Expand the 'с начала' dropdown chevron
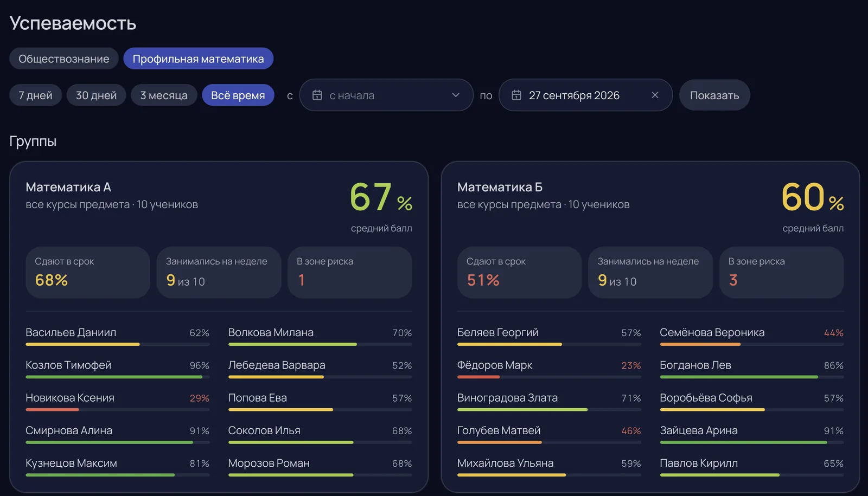The height and width of the screenshot is (496, 868). point(456,95)
